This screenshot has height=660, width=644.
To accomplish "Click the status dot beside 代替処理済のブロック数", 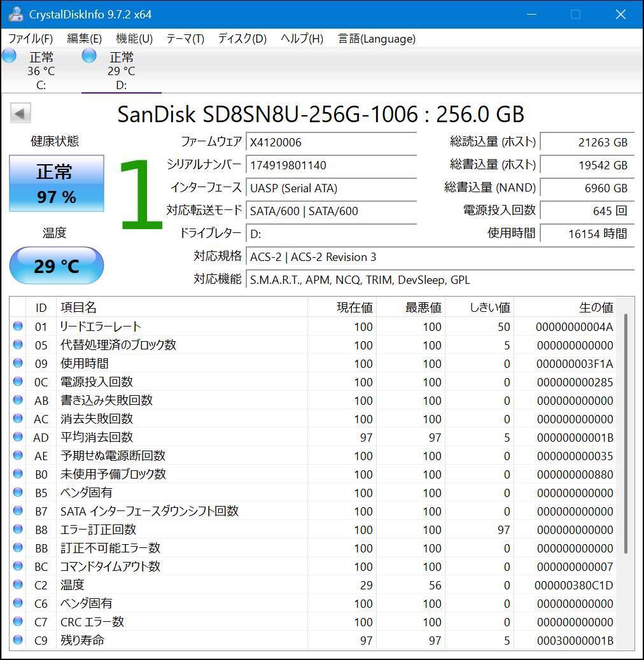I will (x=18, y=345).
